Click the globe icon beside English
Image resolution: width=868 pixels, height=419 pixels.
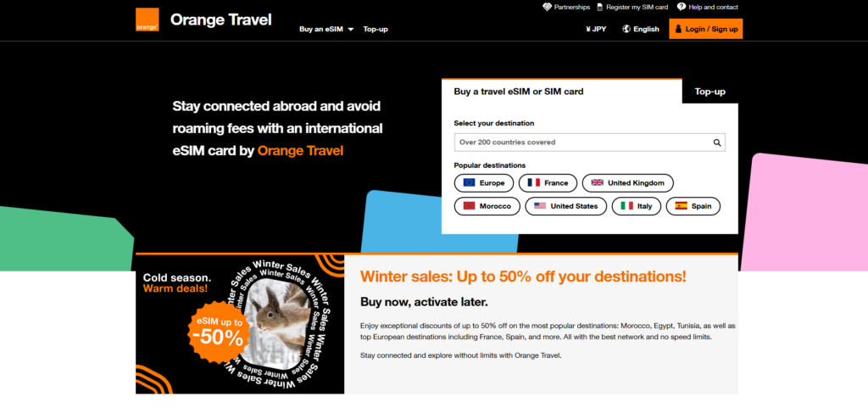click(626, 29)
